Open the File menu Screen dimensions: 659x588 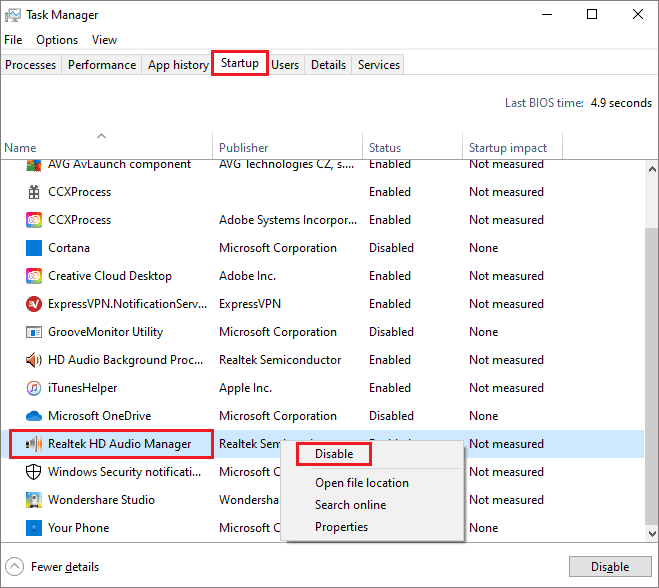tap(13, 40)
